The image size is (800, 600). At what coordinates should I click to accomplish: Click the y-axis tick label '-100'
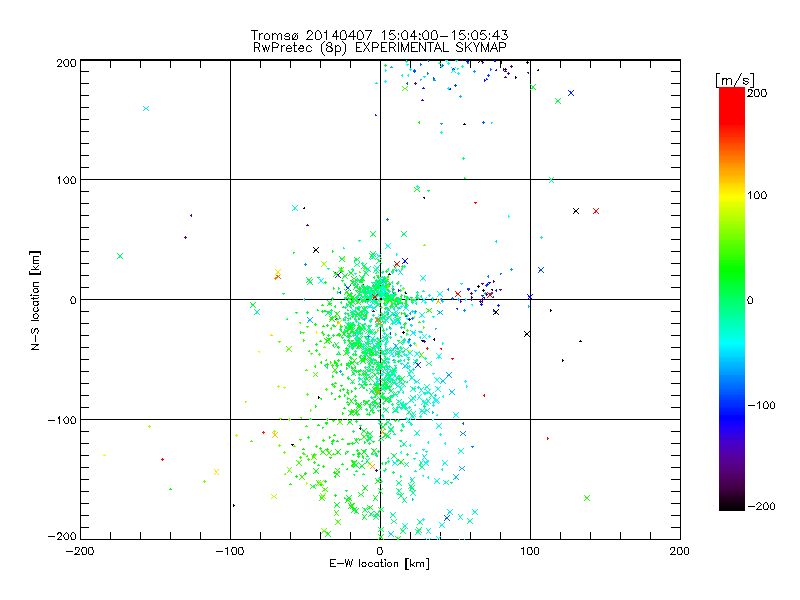(62, 420)
